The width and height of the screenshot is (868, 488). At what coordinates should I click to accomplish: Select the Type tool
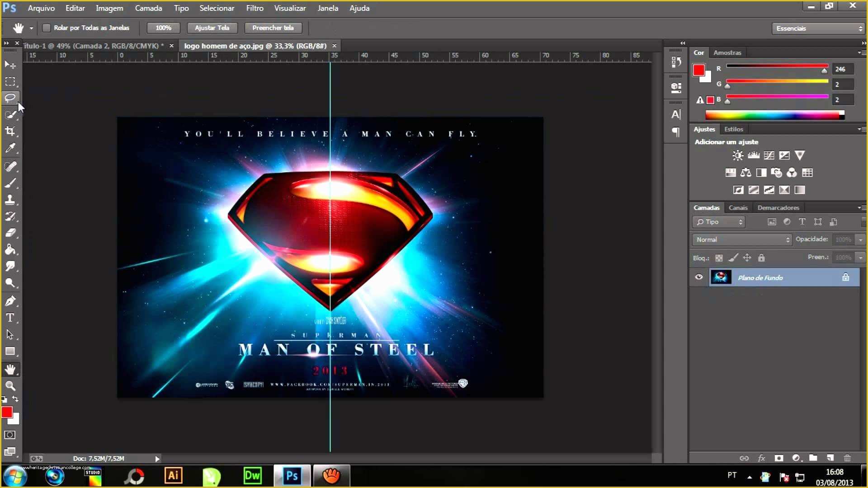(10, 318)
